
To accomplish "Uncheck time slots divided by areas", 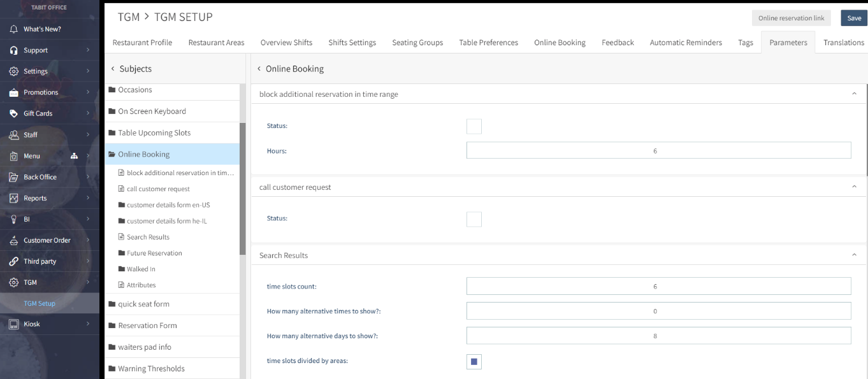I will (474, 362).
